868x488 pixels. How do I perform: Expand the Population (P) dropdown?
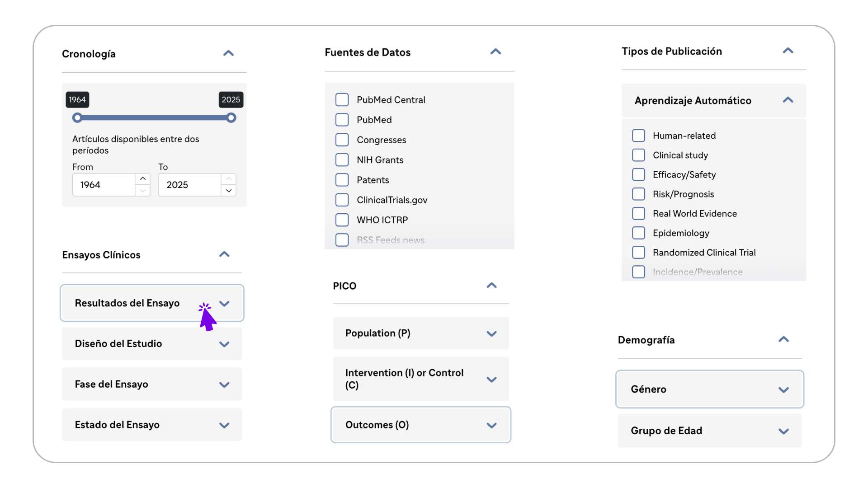(x=420, y=333)
